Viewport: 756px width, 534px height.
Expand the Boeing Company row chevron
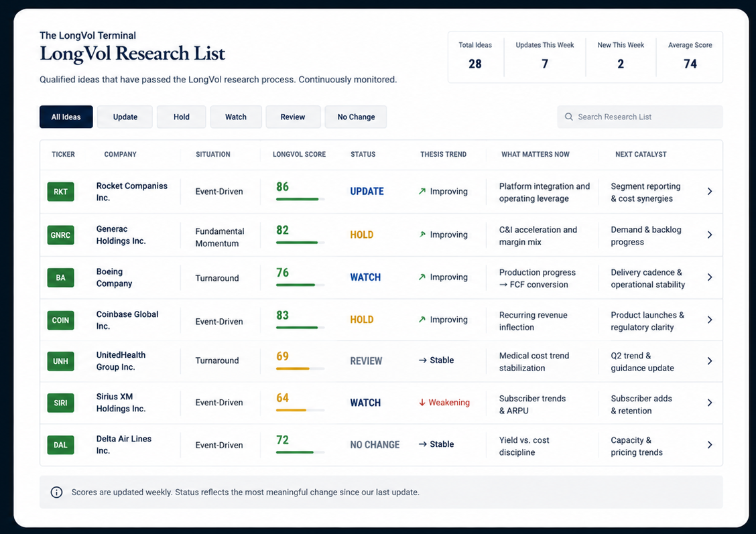pos(710,277)
